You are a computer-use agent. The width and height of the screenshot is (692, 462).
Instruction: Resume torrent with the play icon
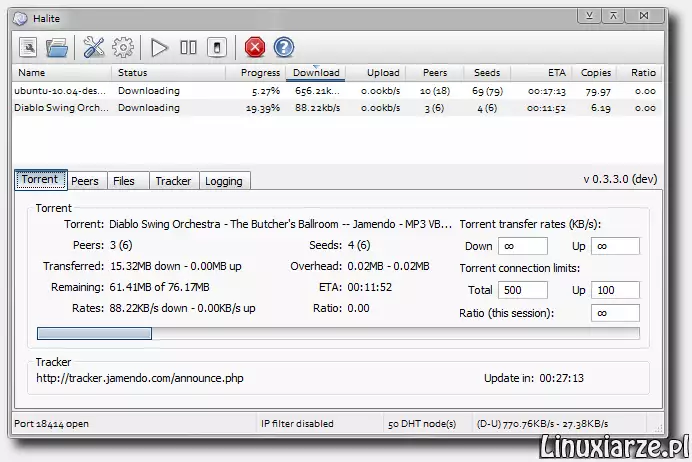[159, 48]
